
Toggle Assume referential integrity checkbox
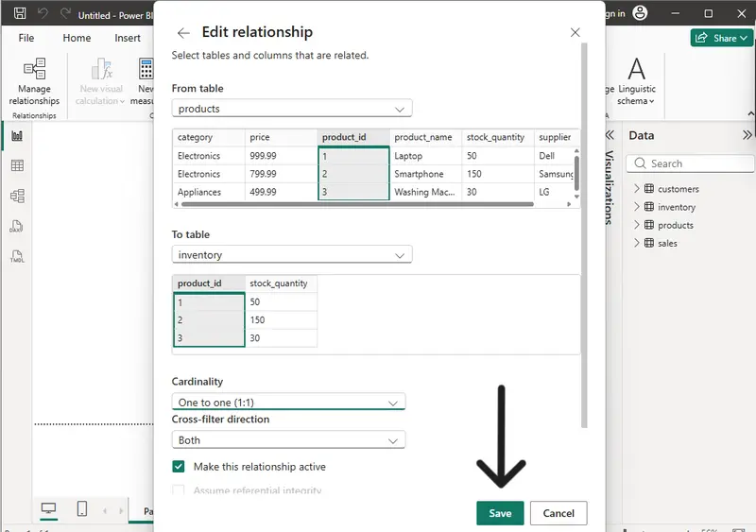click(179, 490)
